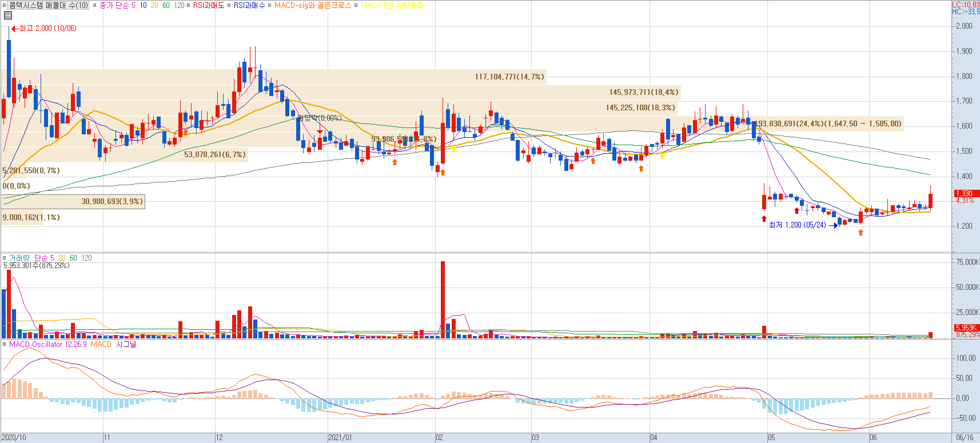Open the data table grid icon

coord(8,15)
